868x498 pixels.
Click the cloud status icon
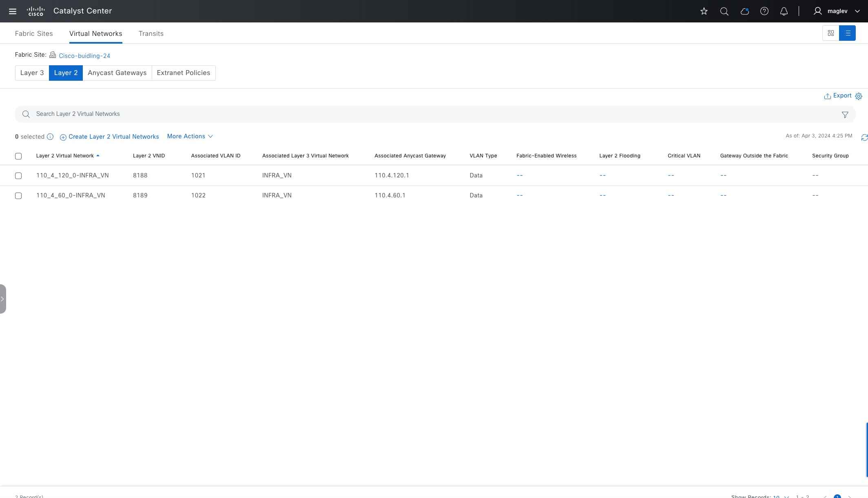(744, 11)
